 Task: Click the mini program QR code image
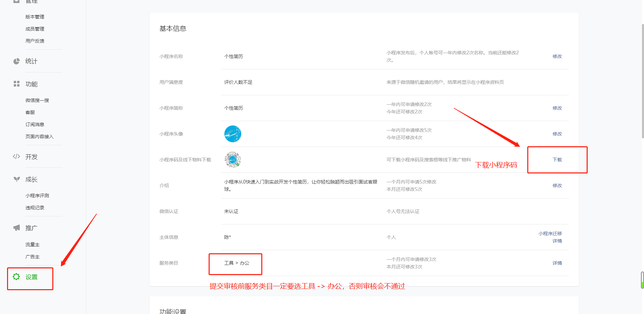click(232, 159)
